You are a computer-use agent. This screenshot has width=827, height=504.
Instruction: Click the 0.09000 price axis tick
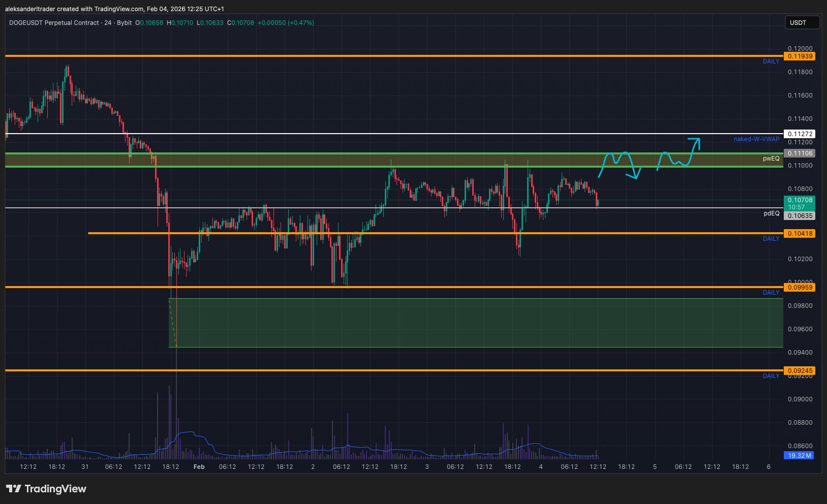800,399
